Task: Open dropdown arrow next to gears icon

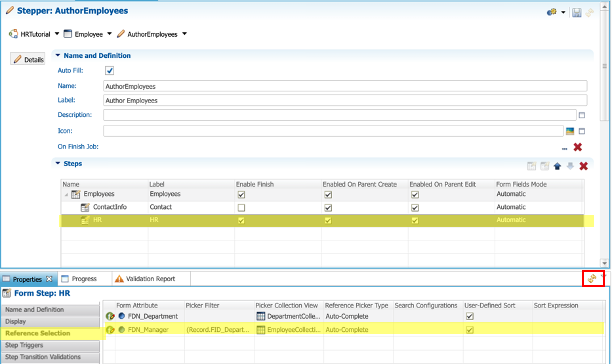Action: pos(563,12)
